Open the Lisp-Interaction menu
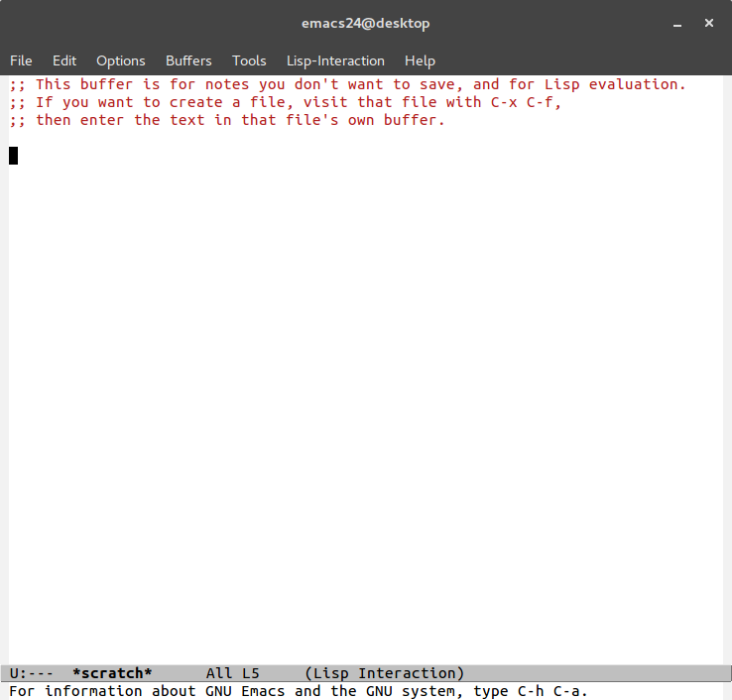The image size is (732, 700). click(335, 60)
